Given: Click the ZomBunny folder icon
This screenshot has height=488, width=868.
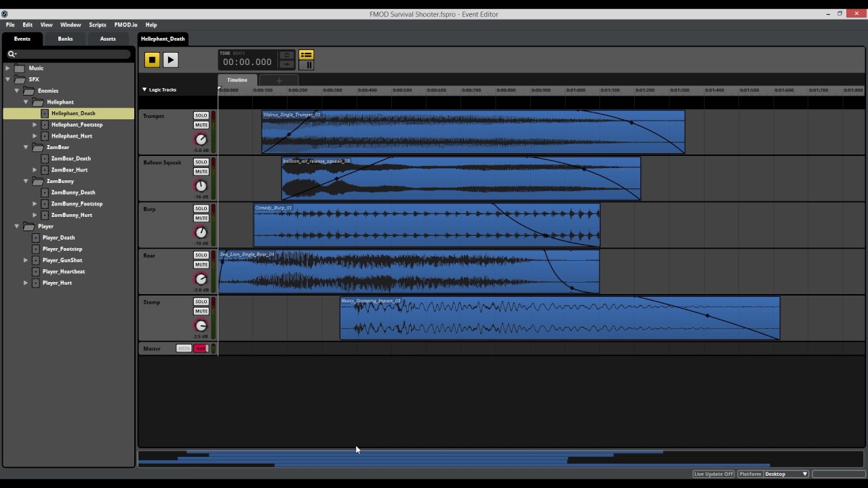Looking at the screenshot, I should 38,181.
